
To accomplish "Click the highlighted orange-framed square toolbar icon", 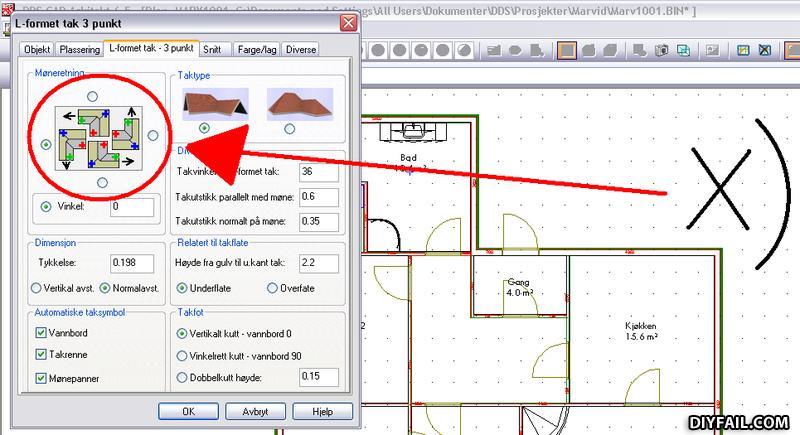I will pos(566,50).
